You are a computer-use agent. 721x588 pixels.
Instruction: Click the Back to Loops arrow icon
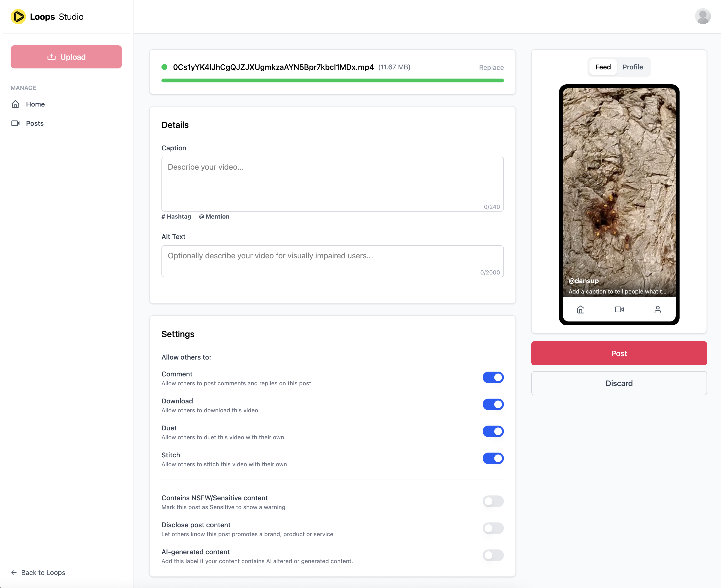(x=14, y=572)
